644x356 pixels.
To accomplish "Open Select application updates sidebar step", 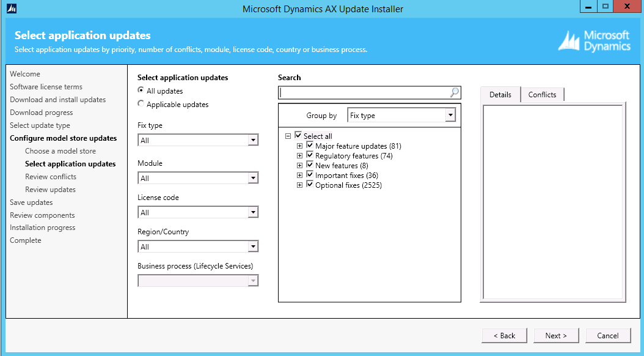I will coord(70,163).
